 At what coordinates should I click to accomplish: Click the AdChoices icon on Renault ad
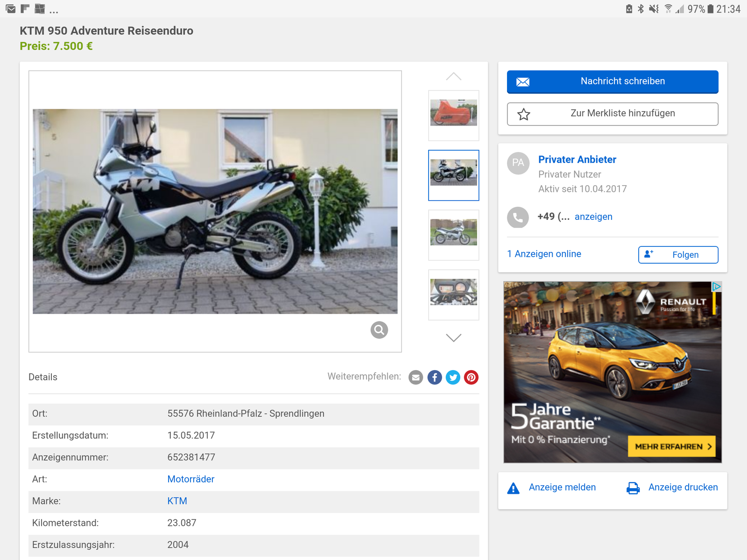coord(716,287)
